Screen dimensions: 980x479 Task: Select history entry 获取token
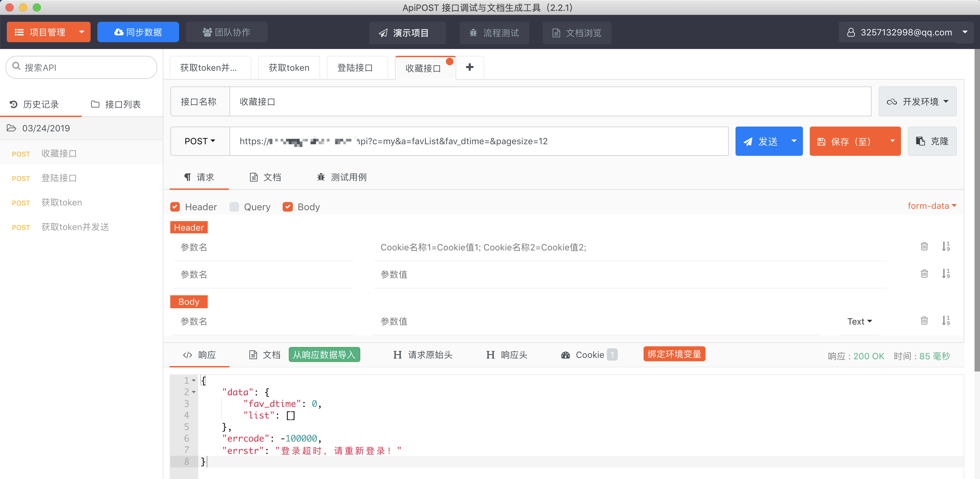[x=81, y=202]
